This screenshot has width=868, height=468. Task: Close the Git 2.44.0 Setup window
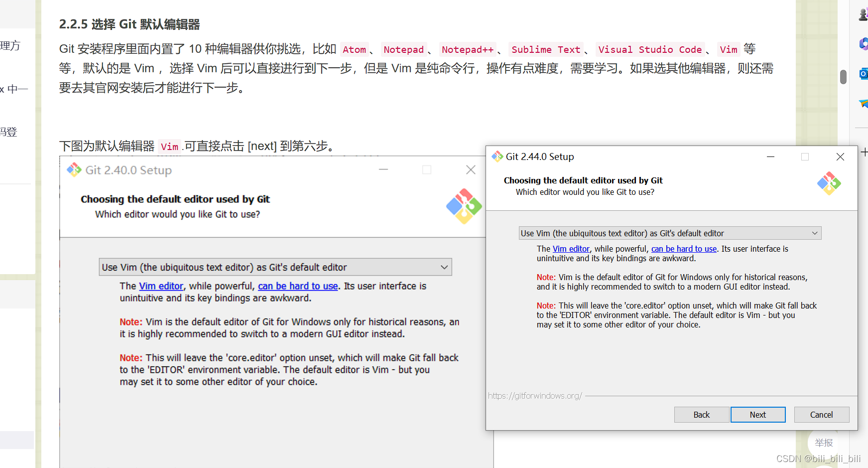840,156
